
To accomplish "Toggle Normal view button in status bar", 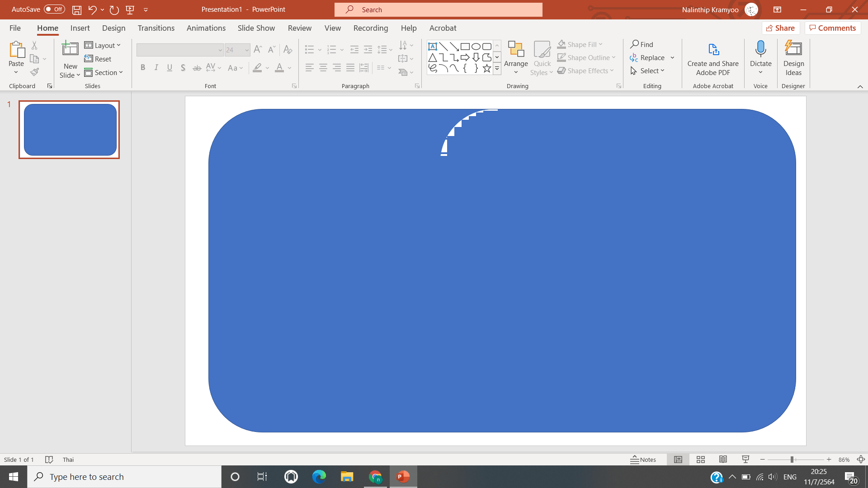I will tap(678, 460).
